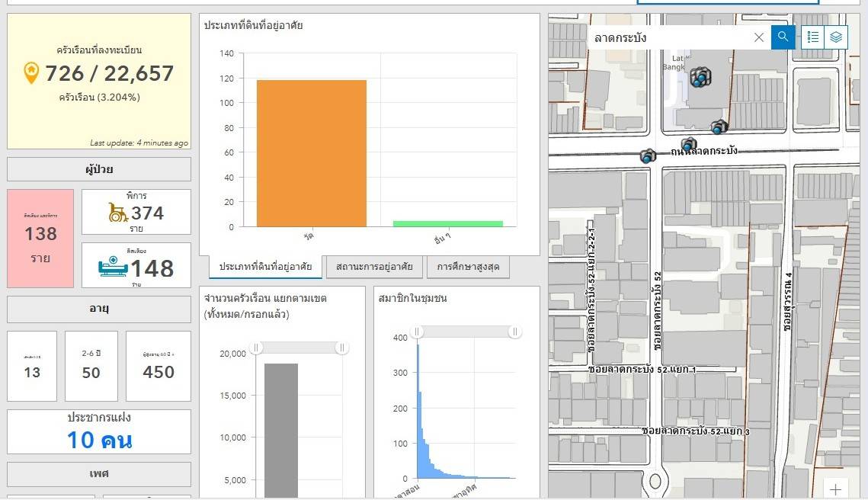Click the blue map search magnifier button
This screenshot has height=500, width=868.
tap(783, 37)
